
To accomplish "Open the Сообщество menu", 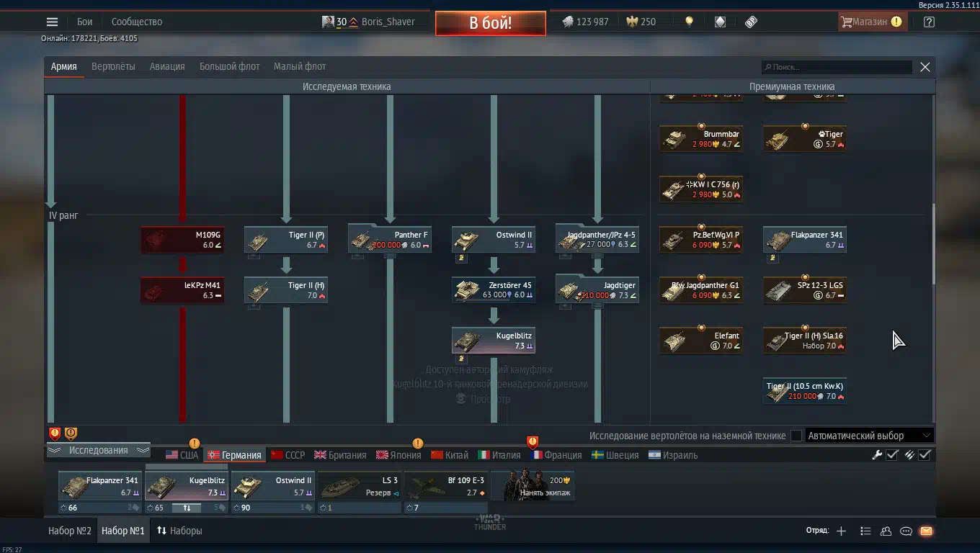I will point(137,22).
